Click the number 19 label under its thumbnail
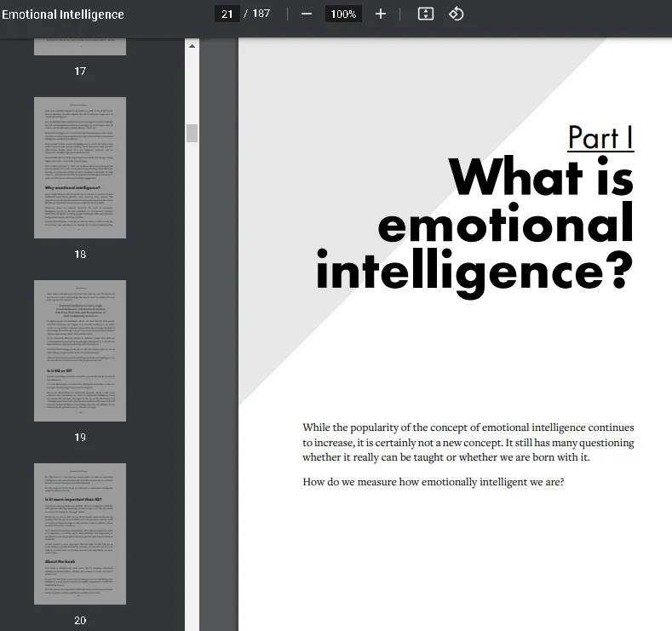 (x=80, y=438)
